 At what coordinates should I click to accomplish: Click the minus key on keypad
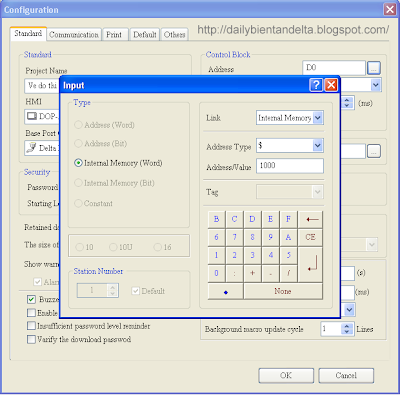click(270, 273)
